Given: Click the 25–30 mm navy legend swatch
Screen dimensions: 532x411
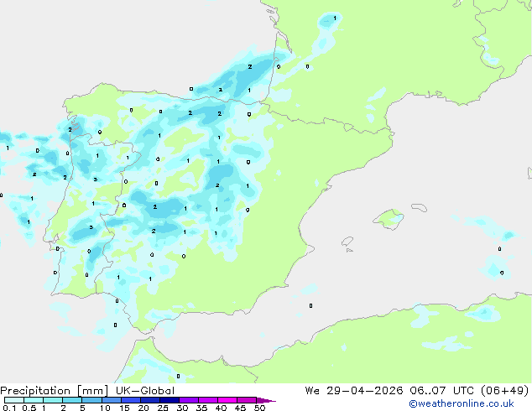Looking at the screenshot, I should click(169, 400).
